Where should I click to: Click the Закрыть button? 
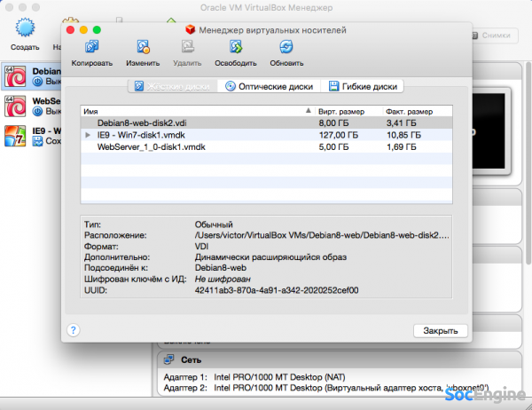441,330
